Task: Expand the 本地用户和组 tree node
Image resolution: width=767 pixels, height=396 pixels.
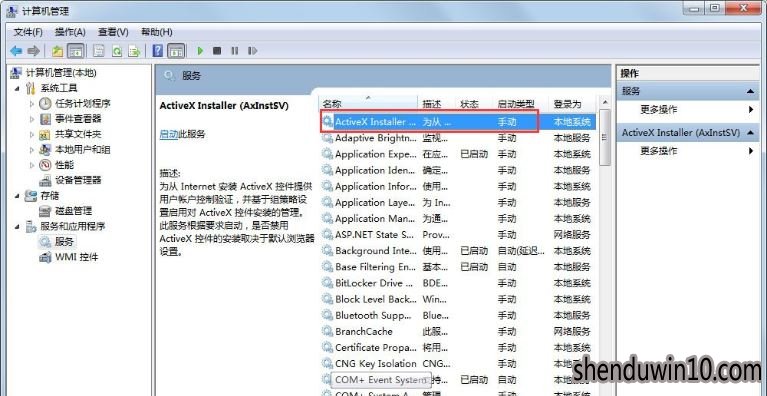Action: pyautogui.click(x=32, y=150)
